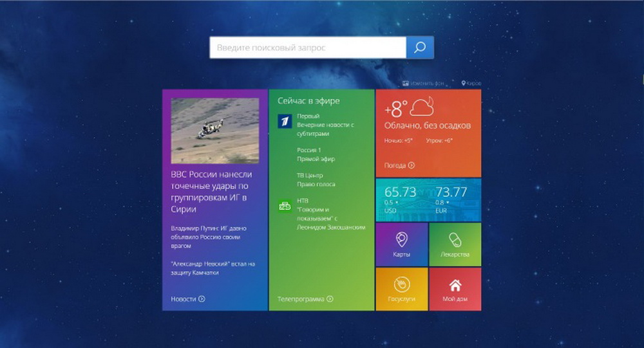
Task: Click arrow icon next to Телепрограмма
Action: coord(330,299)
